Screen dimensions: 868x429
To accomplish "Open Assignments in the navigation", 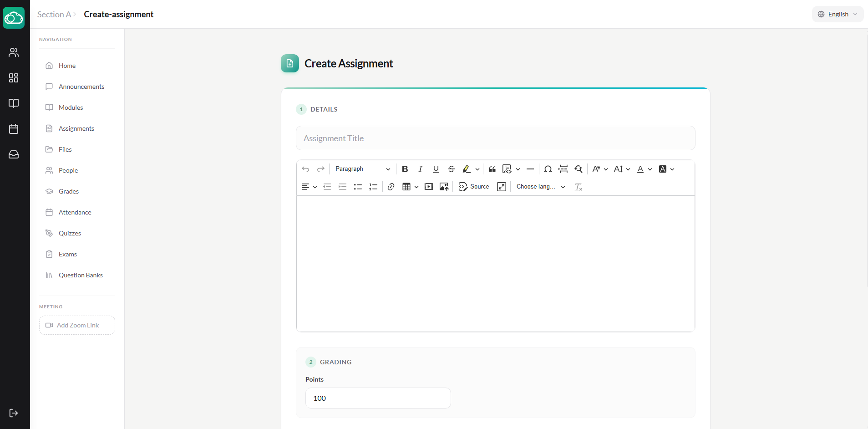I will click(77, 128).
